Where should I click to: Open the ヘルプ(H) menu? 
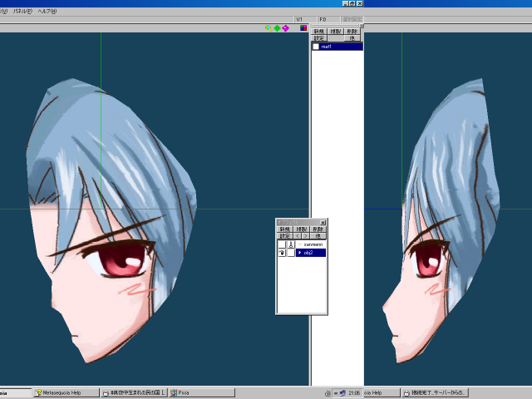[x=47, y=11]
